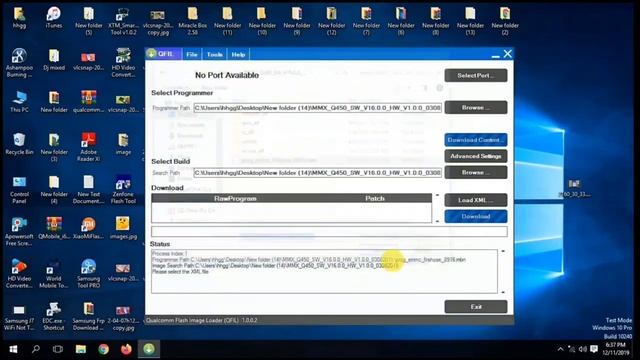
Task: Select the New folder (5) icon
Action: click(89, 21)
